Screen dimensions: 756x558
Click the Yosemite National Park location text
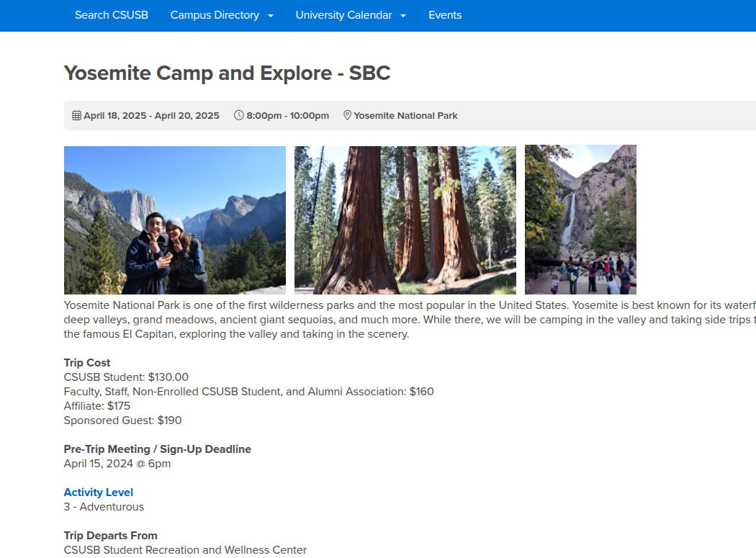point(405,116)
